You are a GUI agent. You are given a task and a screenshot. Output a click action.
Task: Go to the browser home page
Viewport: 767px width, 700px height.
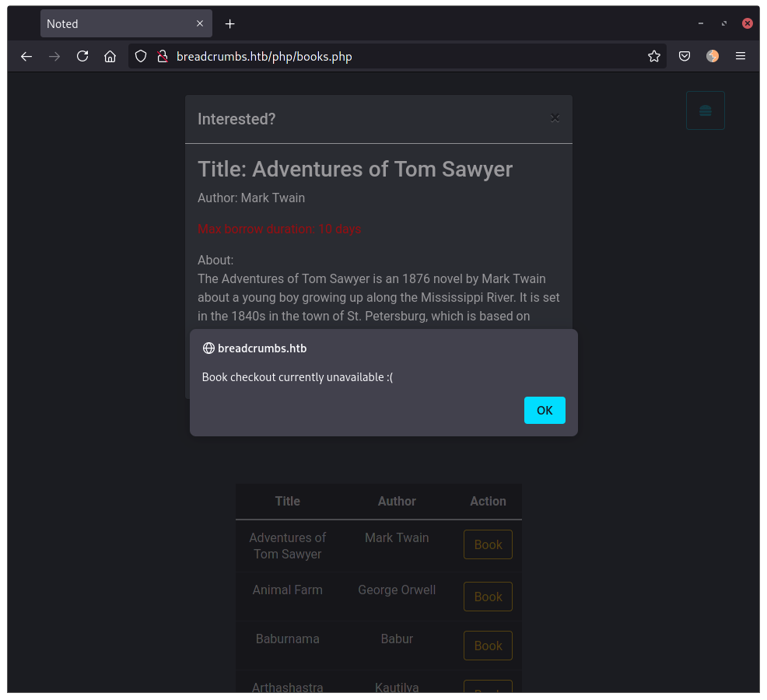click(x=110, y=56)
